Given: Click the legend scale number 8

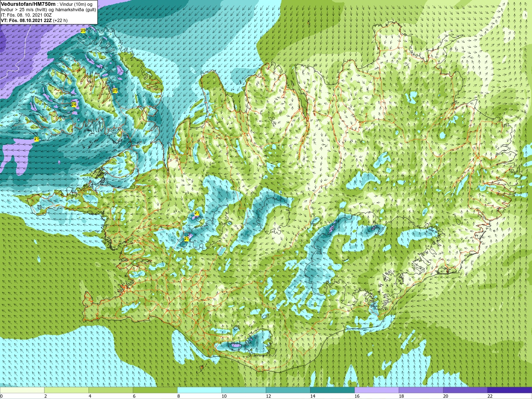Looking at the screenshot, I should (x=179, y=396).
